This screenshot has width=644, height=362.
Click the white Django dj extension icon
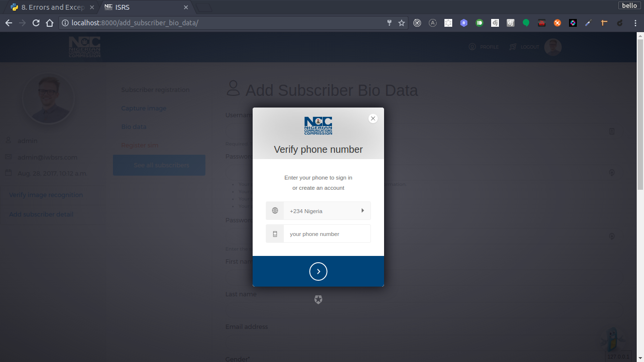(x=495, y=23)
